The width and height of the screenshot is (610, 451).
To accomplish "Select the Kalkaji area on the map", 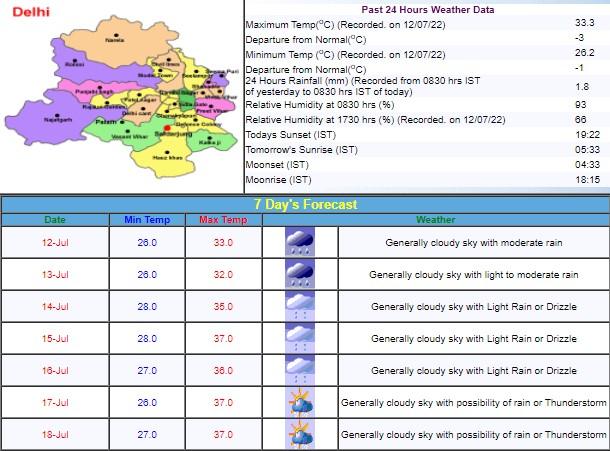I will coord(208,143).
